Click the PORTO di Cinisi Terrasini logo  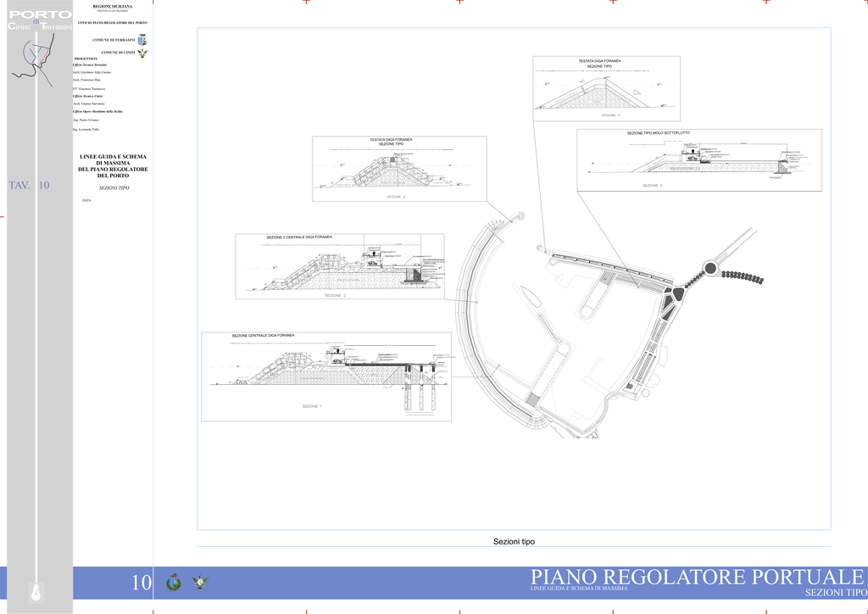[x=41, y=20]
